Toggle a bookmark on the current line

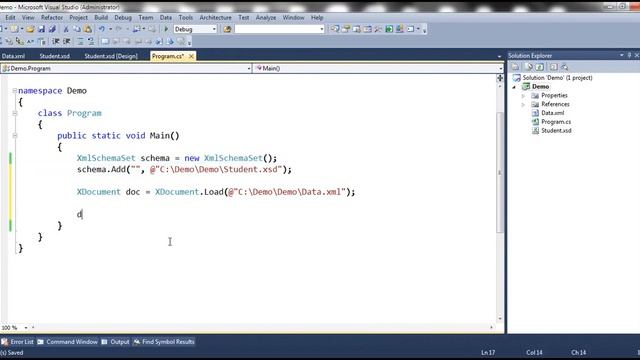(105, 41)
